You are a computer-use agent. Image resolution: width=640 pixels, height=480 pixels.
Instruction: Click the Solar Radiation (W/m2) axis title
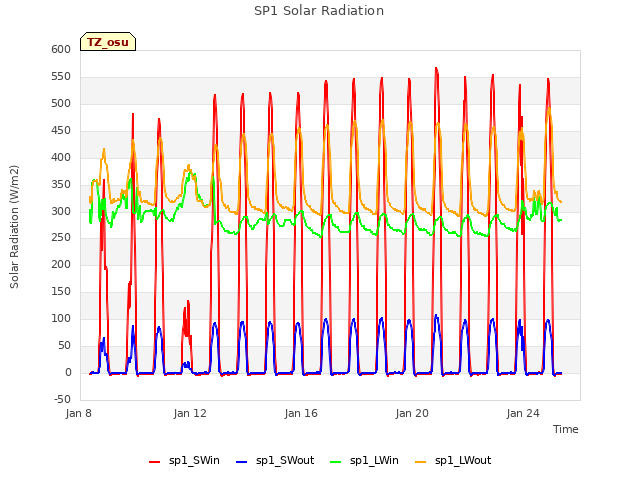[14, 227]
